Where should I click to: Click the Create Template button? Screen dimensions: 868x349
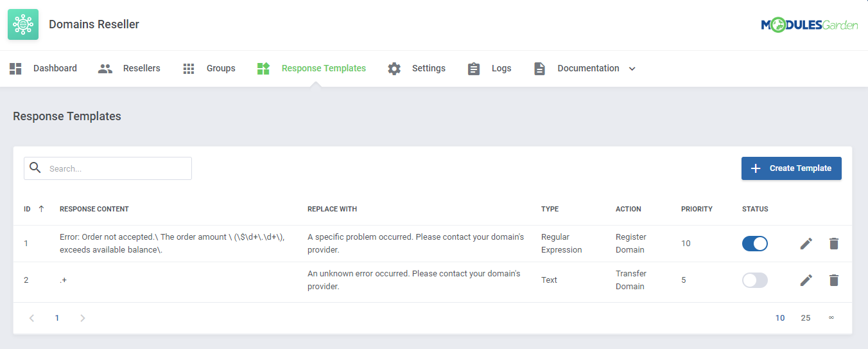tap(791, 168)
